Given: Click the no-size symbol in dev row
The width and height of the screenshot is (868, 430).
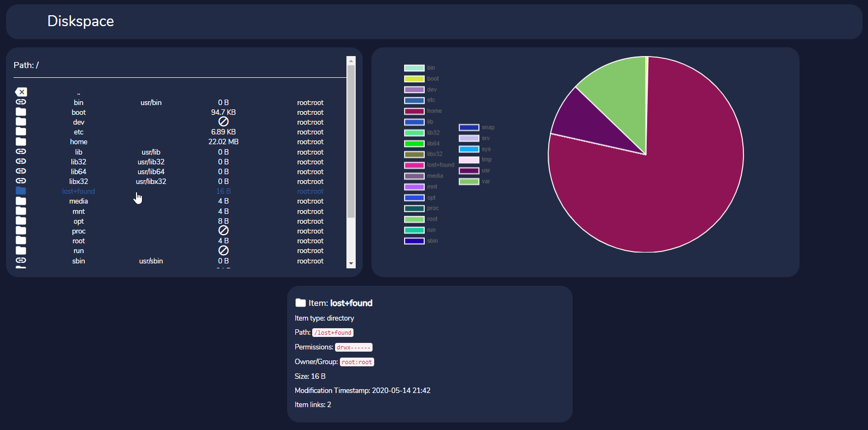Looking at the screenshot, I should point(224,121).
